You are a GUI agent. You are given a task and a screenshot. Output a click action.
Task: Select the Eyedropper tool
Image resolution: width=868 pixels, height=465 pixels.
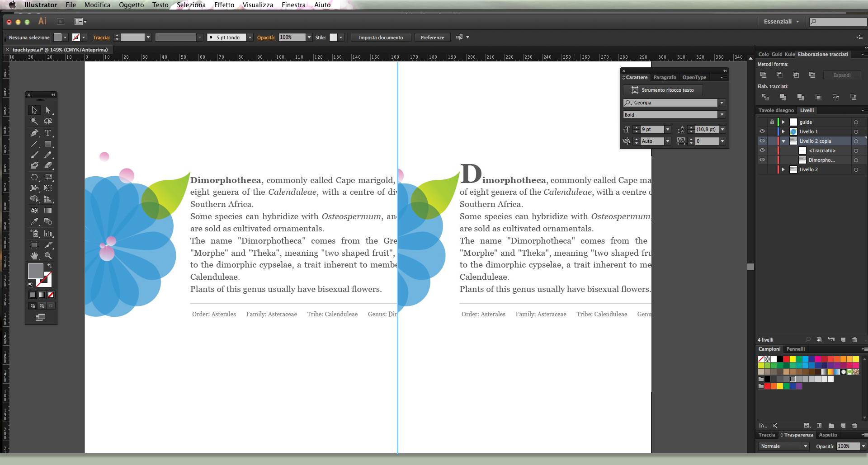coord(34,221)
